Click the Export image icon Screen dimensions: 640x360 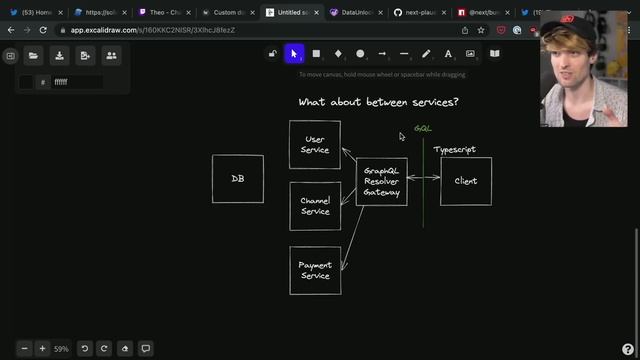click(85, 56)
